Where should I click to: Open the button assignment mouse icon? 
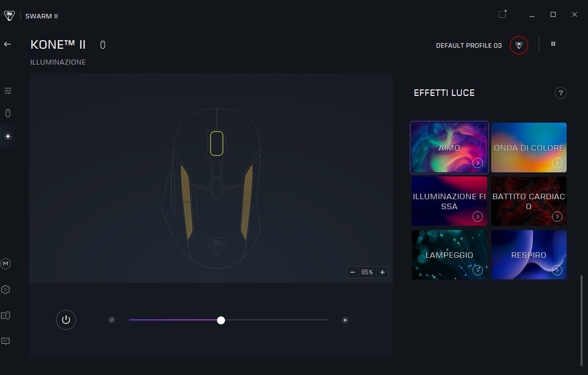(7, 114)
